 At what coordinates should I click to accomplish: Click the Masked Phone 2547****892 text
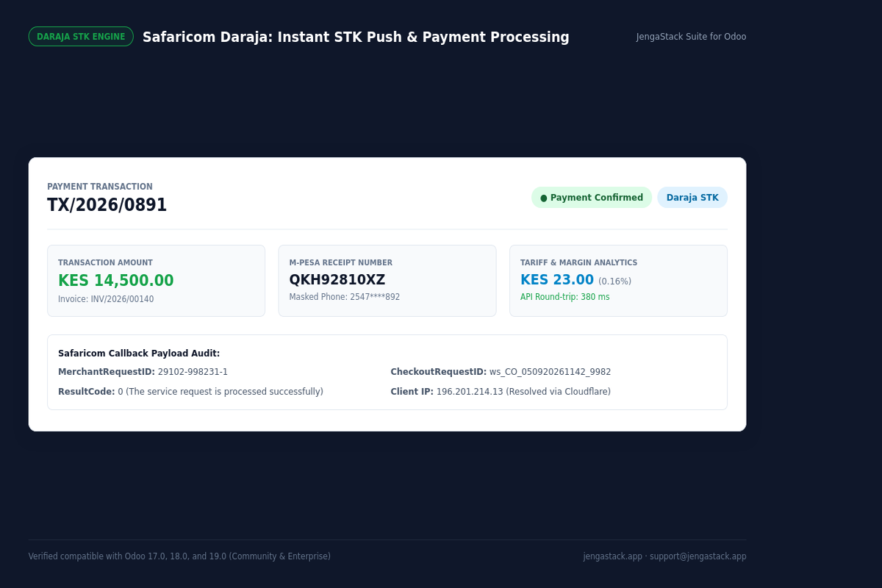pyautogui.click(x=345, y=297)
